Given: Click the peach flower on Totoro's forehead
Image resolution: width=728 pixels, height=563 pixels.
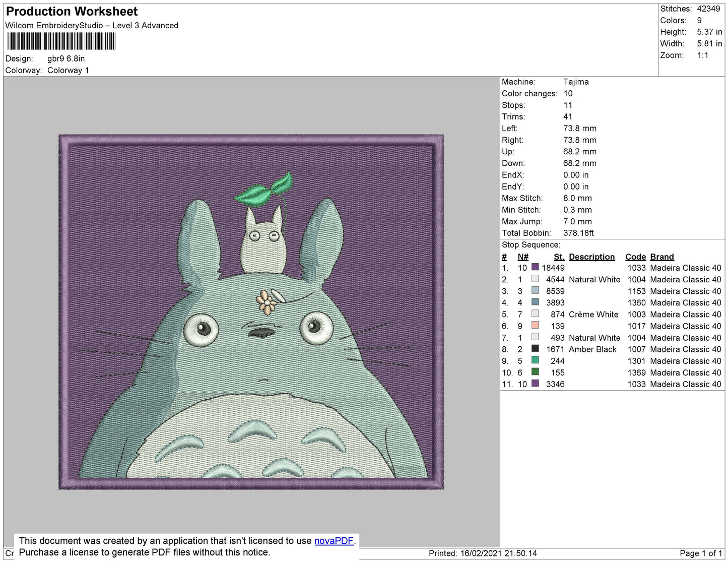Looking at the screenshot, I should tap(266, 302).
